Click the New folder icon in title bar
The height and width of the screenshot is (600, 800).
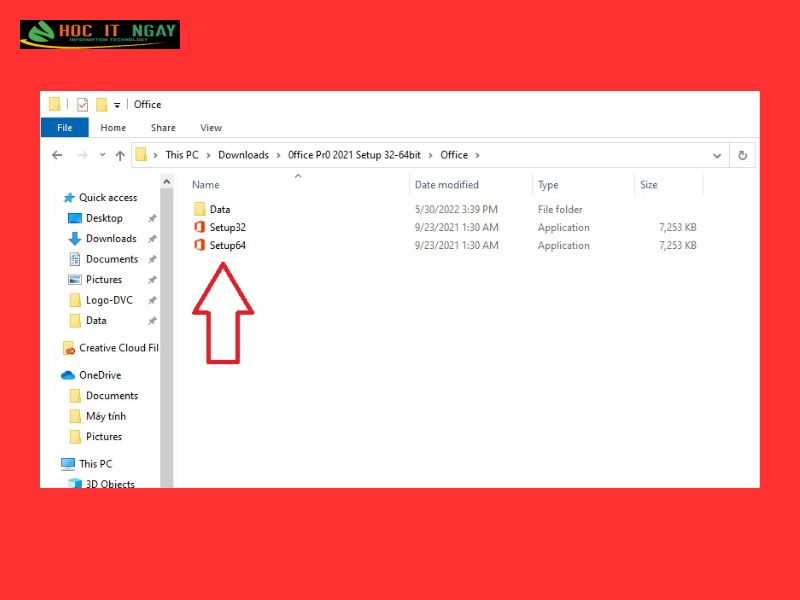point(102,105)
